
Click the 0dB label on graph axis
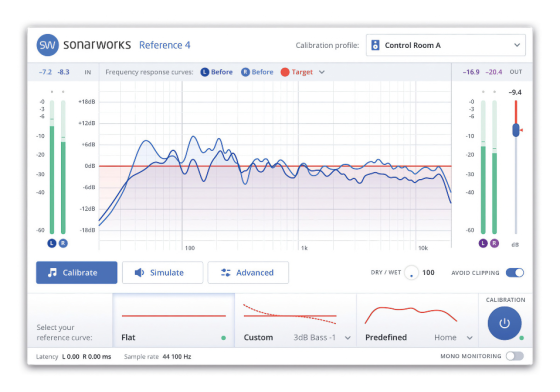tap(90, 166)
